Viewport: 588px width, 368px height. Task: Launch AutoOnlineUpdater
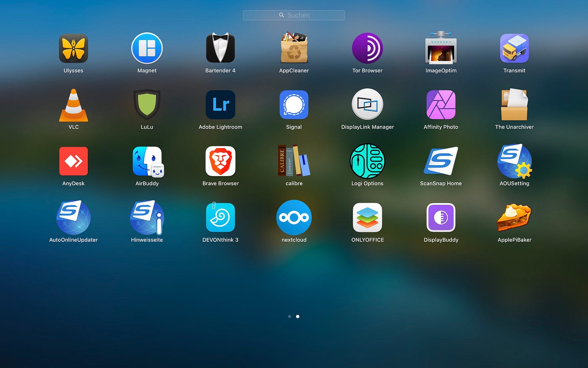(x=73, y=217)
